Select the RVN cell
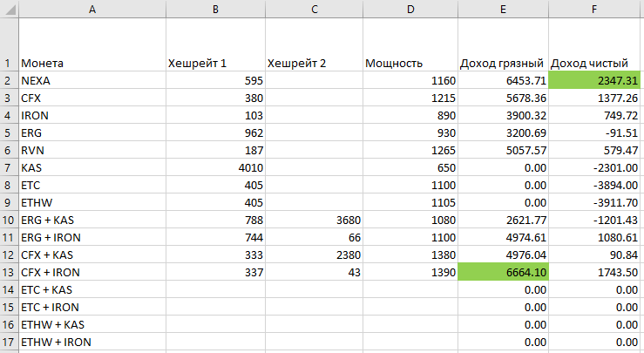 (x=92, y=150)
